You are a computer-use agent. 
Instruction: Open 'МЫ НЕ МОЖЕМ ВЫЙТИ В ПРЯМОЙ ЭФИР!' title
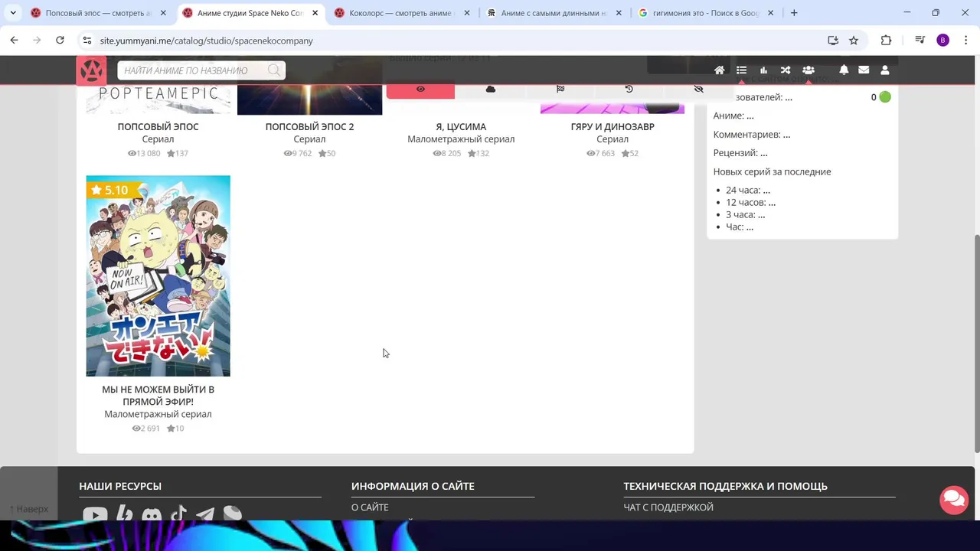click(x=158, y=395)
